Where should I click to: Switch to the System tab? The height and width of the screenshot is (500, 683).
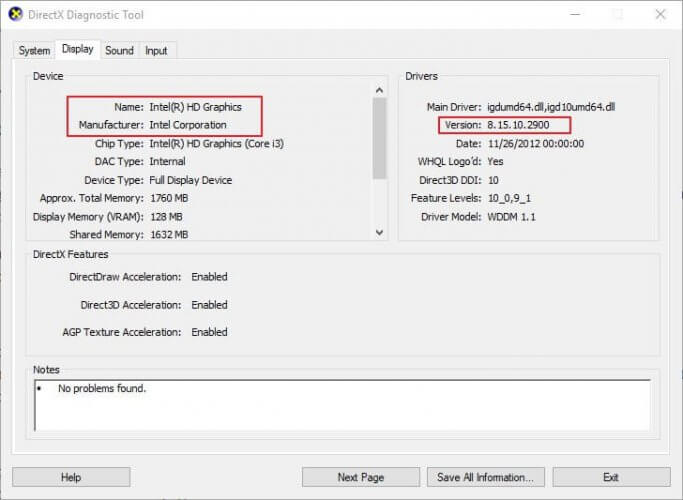pyautogui.click(x=34, y=51)
